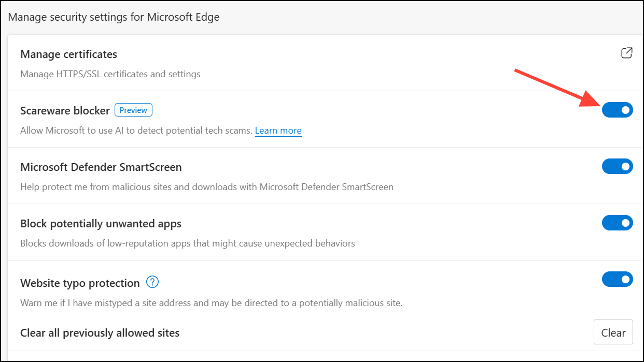Switch off Website typo protection toggle

pos(617,279)
